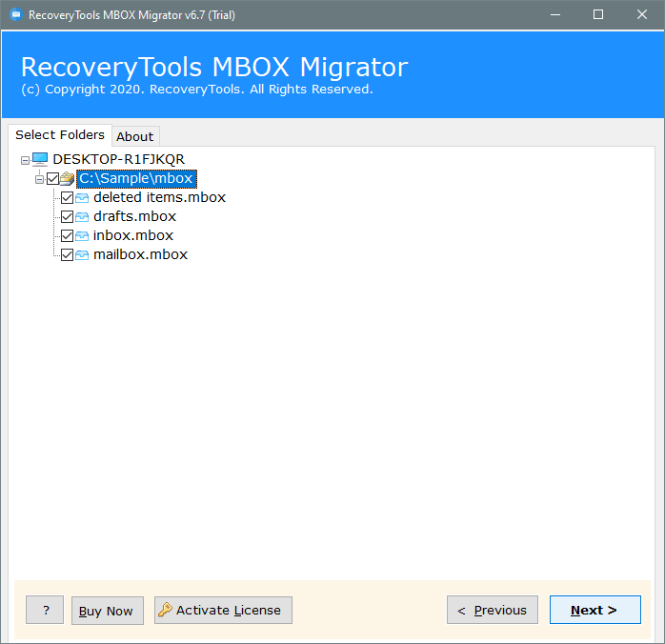
Task: Close the MBOX Migrator window
Action: point(642,15)
